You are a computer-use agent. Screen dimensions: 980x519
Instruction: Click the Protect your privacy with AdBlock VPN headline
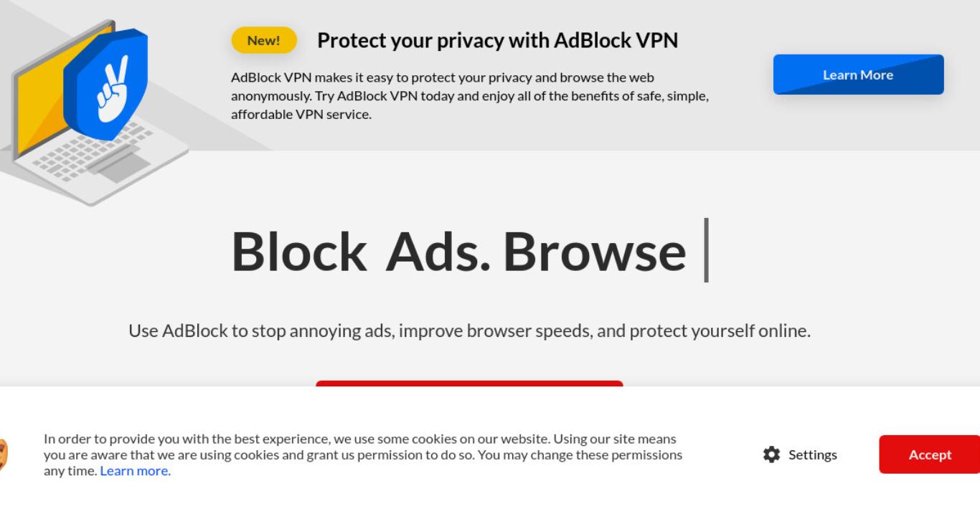click(497, 41)
